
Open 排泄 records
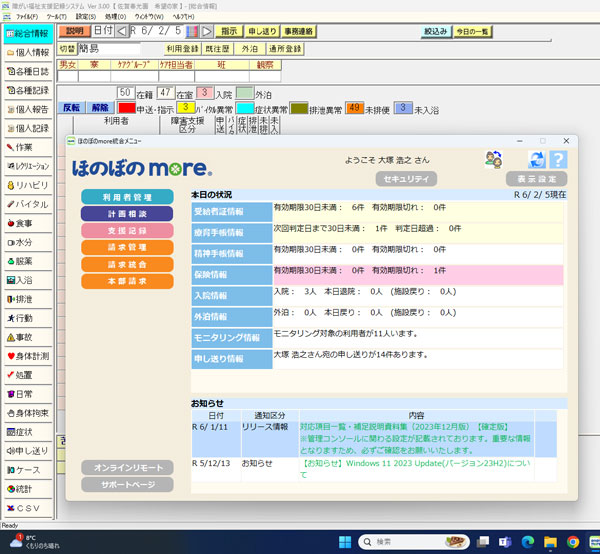[28, 299]
